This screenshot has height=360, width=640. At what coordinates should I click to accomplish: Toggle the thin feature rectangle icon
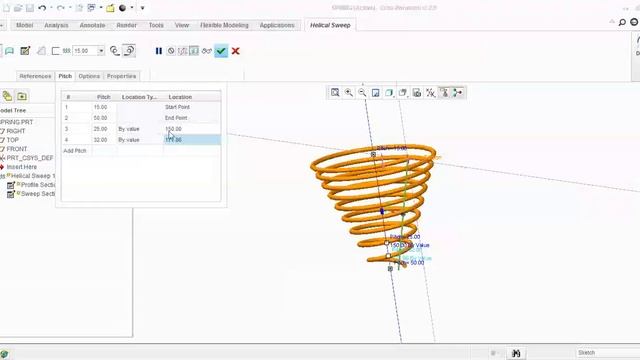(56, 51)
